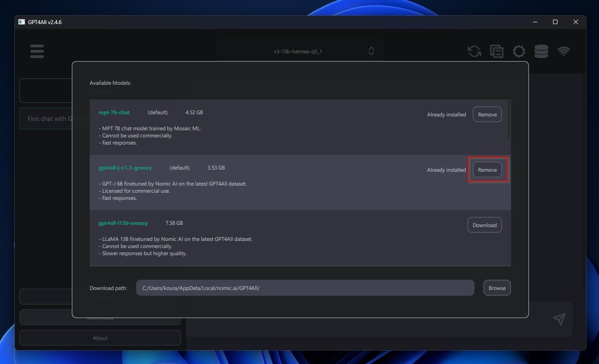This screenshot has width=599, height=364.
Task: Open settings with the gear icon
Action: pos(519,51)
